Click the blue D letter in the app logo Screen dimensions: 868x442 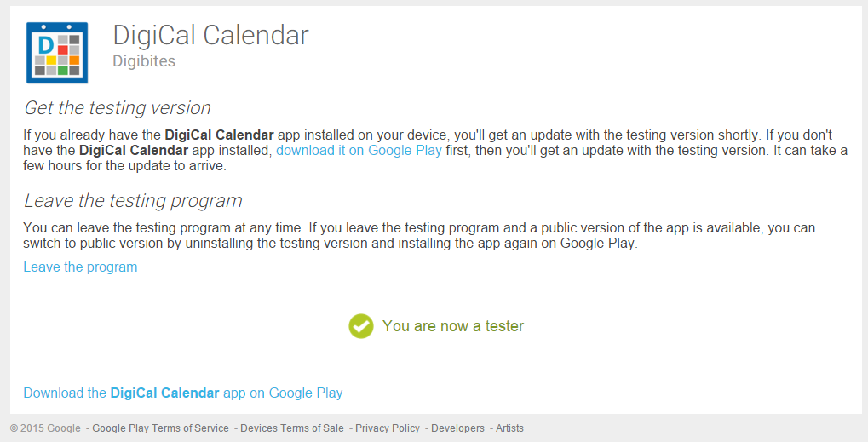point(46,43)
